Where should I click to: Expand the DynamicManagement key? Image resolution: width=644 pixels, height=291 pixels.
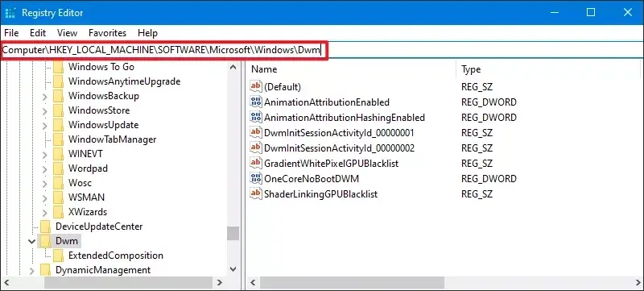click(31, 270)
